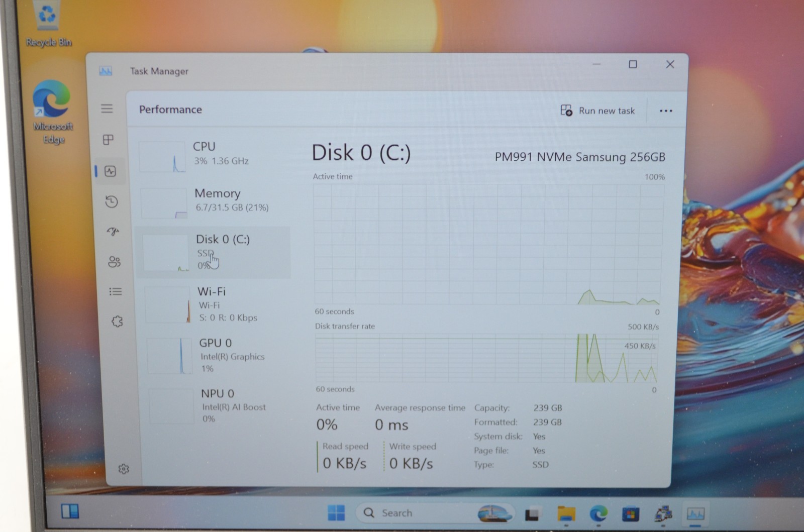This screenshot has width=804, height=532.
Task: Click the Capacity 239 GB value
Action: (548, 408)
